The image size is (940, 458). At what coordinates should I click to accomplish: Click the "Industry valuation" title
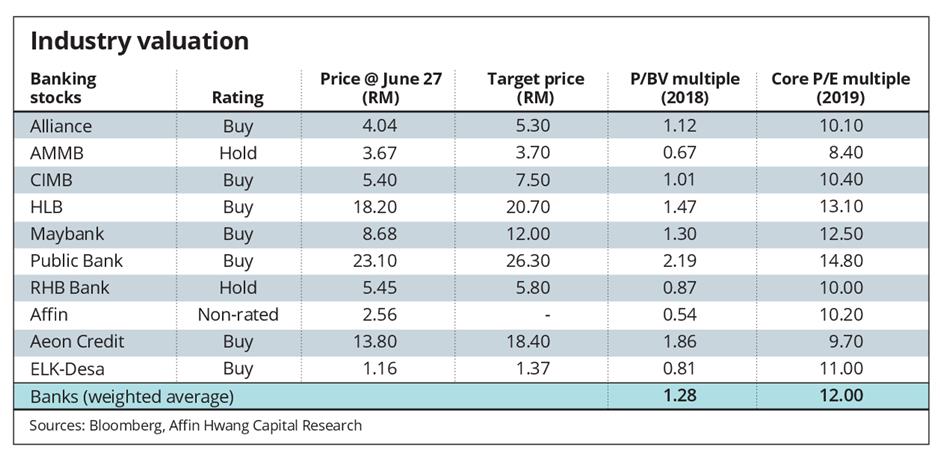pos(140,41)
